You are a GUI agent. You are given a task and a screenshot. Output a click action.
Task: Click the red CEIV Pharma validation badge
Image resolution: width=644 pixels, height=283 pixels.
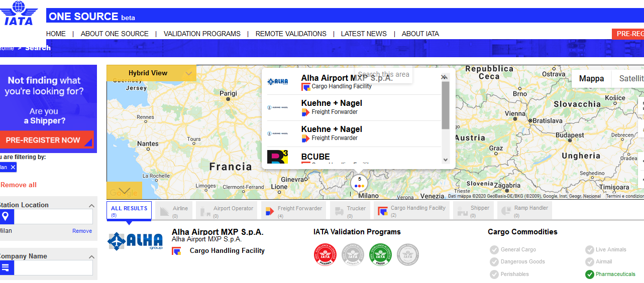point(325,254)
